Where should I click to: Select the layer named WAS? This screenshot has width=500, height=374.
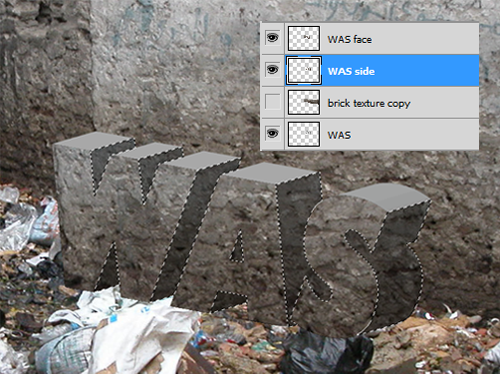point(339,135)
